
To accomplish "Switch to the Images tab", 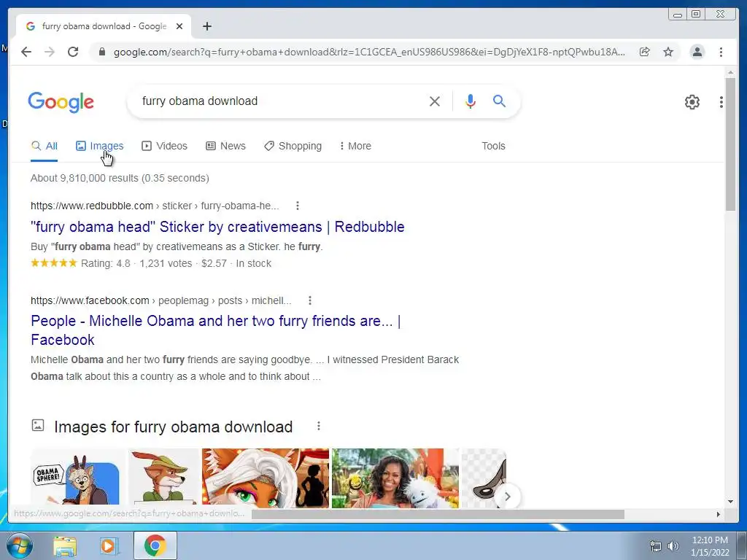I will 99,146.
